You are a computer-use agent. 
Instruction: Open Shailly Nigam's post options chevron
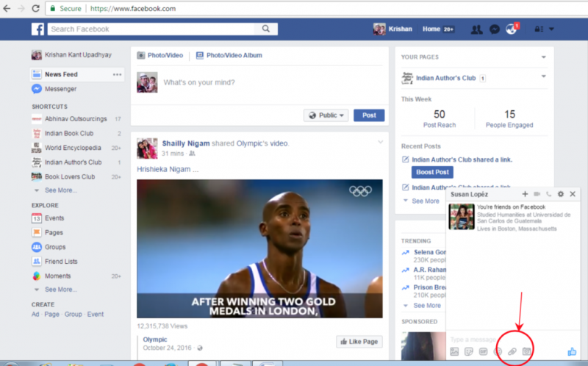tap(380, 142)
